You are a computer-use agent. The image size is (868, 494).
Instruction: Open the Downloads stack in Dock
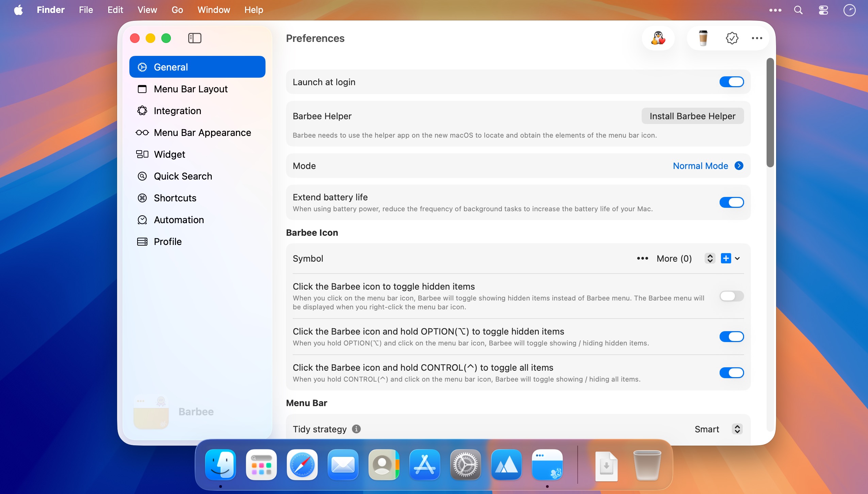[606, 466]
